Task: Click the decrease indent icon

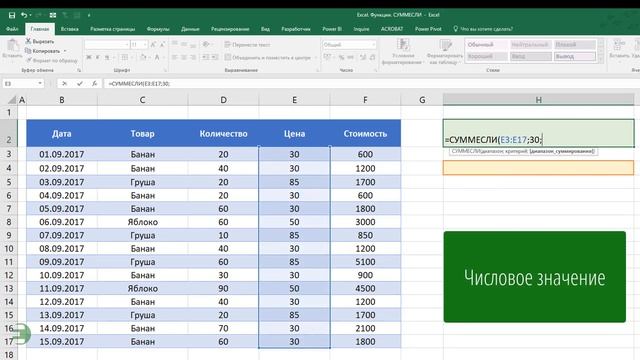Action: 206,58
